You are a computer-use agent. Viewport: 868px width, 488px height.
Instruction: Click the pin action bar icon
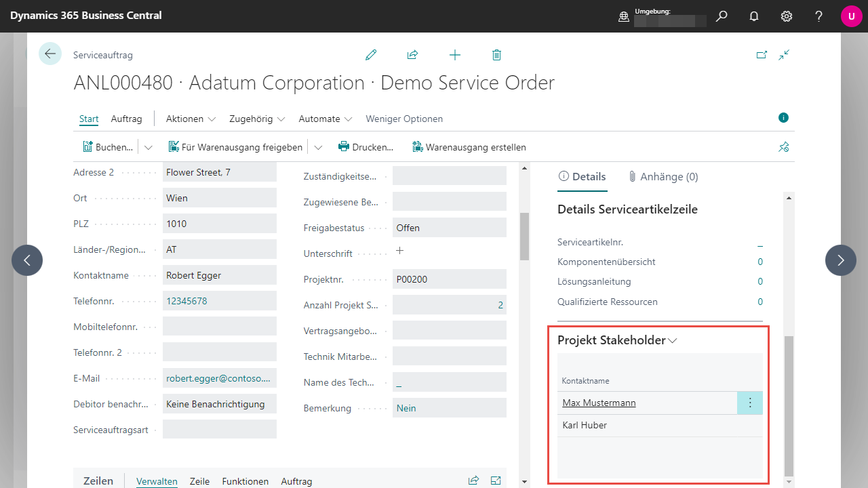point(784,147)
